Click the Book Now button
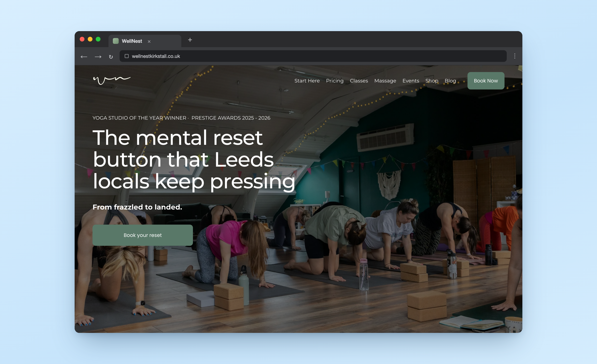Screen dimensions: 597x364 486,81
